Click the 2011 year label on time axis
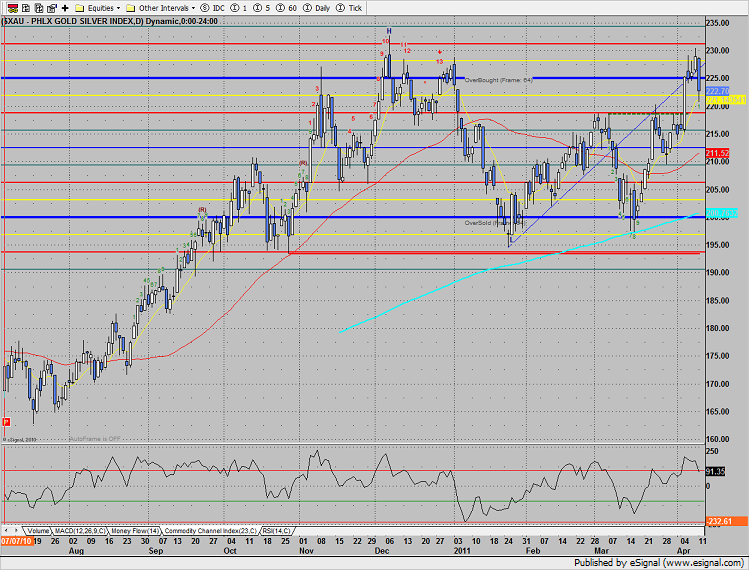The width and height of the screenshot is (749, 570). [462, 551]
